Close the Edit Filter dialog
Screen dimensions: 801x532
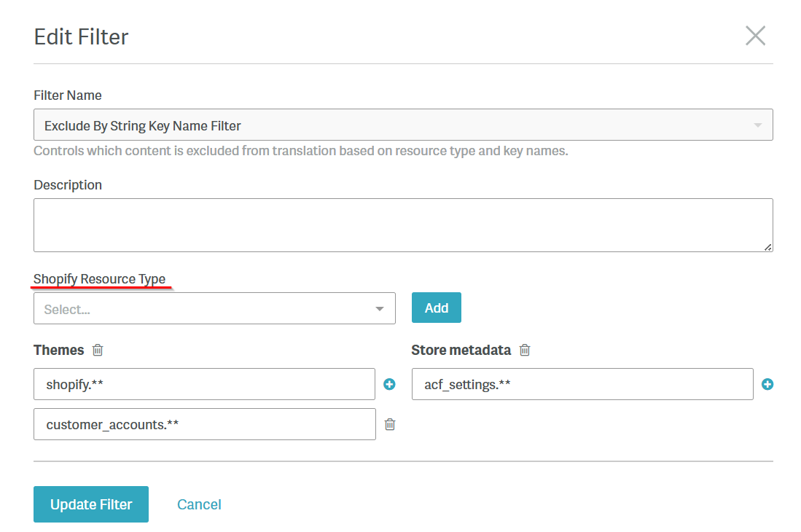click(x=755, y=36)
